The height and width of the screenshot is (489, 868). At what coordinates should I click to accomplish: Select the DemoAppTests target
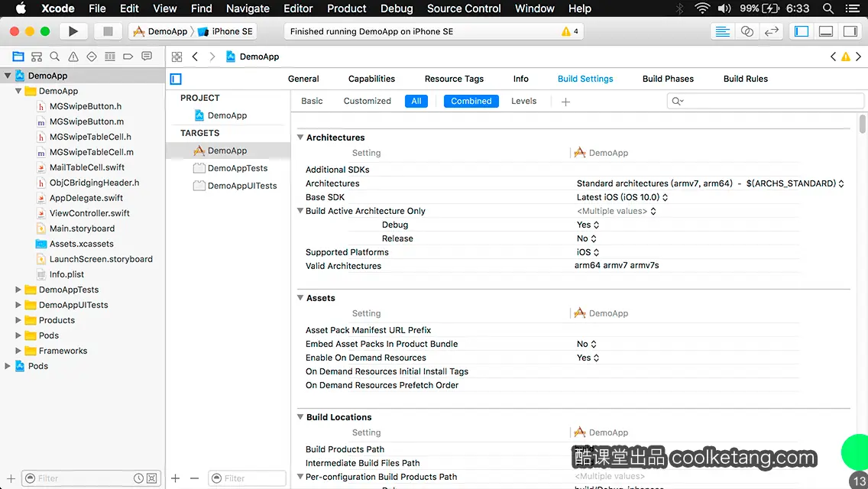pos(228,168)
